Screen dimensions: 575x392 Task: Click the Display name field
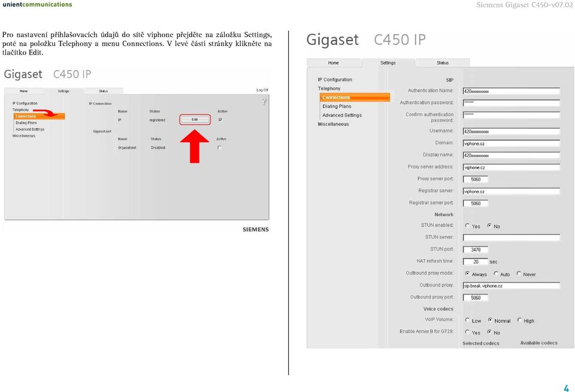[511, 156]
